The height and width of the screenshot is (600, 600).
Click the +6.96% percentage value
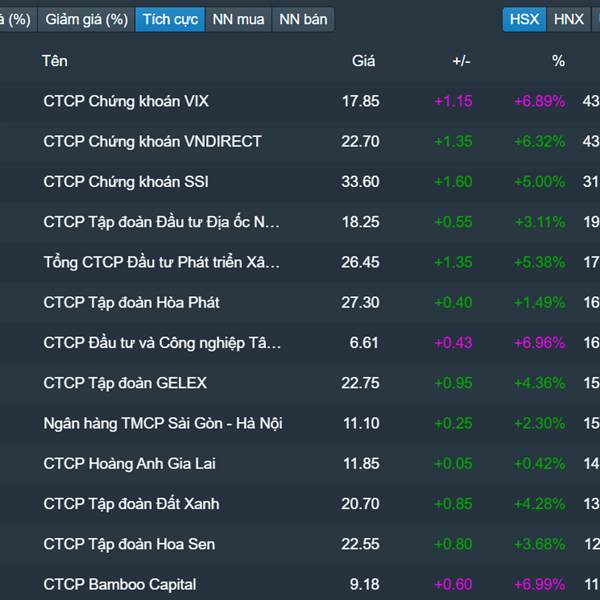tap(540, 343)
